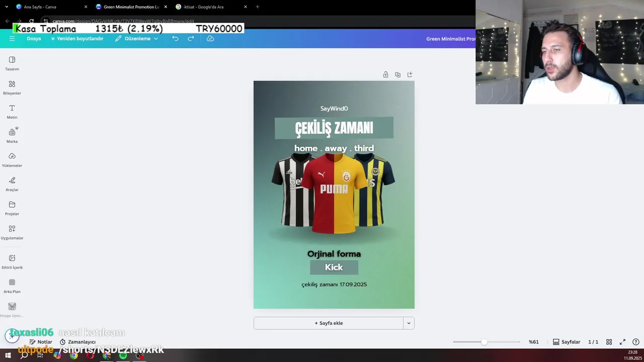Select the ÇEKİLİŞ ZAMANI heading
Viewport: 644px width, 362px height.
tap(334, 128)
